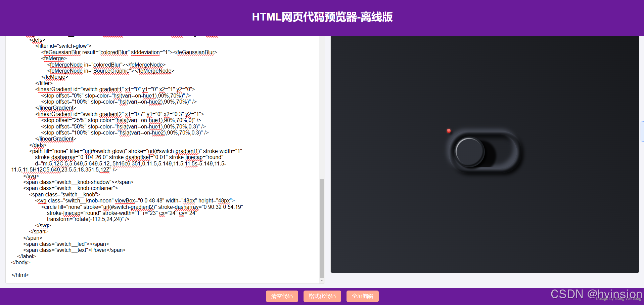Click the opening <feMerge> tag line
Viewport: 644px width, 305px height.
click(x=54, y=59)
